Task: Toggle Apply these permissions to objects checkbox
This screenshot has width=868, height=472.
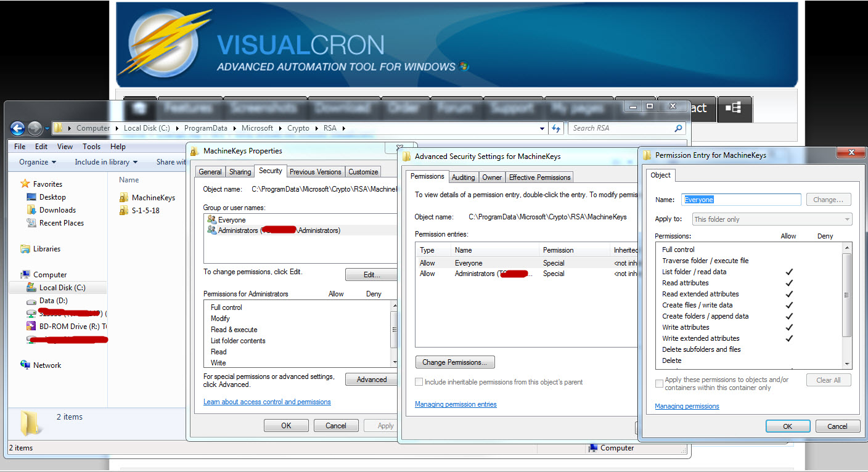Action: coord(659,383)
